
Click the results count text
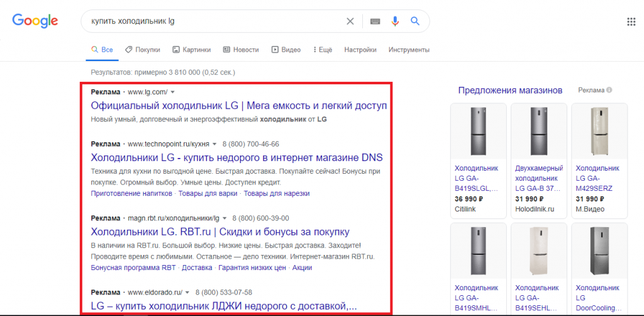(163, 73)
